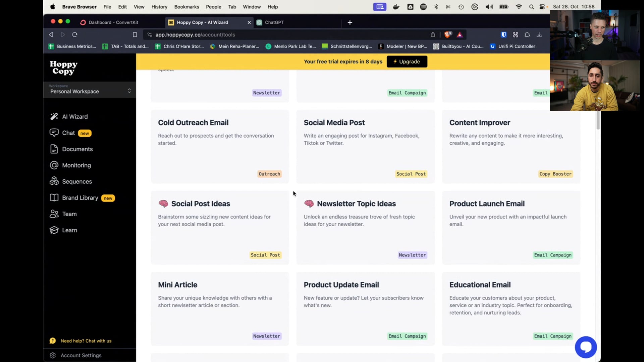Viewport: 644px width, 362px height.
Task: Click the Need help? Chat with us link
Action: point(86,341)
